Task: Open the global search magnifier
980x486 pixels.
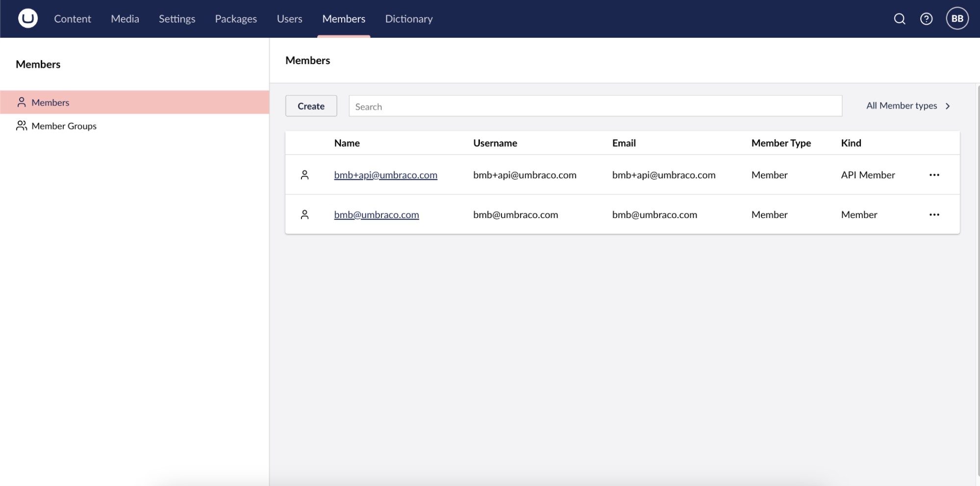Action: point(900,19)
